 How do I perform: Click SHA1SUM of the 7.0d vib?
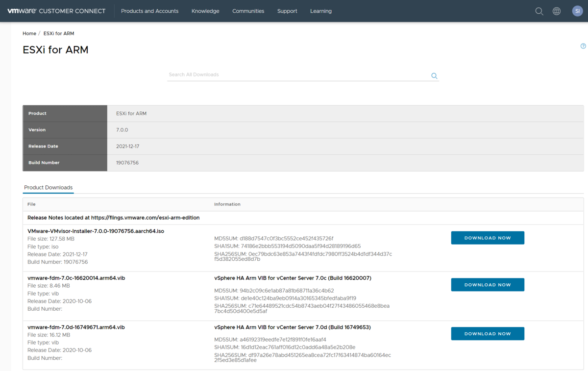285,347
